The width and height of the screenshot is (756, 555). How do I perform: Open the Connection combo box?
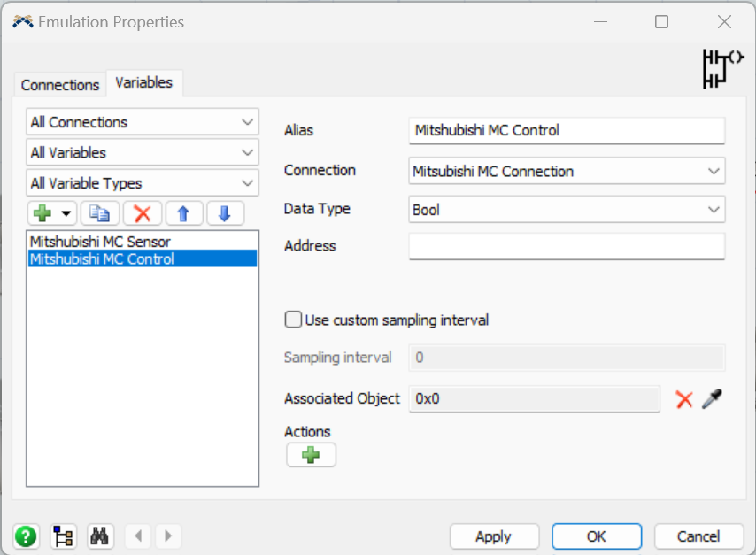pos(567,171)
